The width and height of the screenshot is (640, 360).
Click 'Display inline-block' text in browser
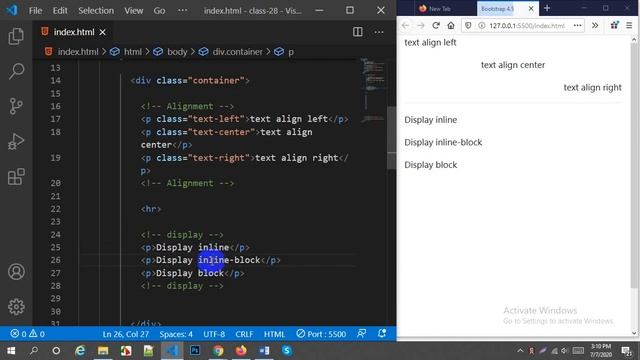coord(443,142)
